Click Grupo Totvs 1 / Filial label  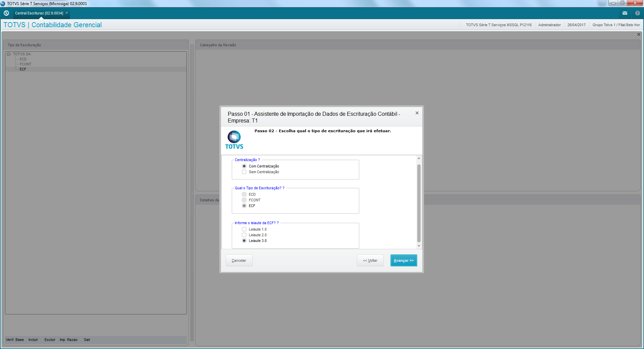616,25
